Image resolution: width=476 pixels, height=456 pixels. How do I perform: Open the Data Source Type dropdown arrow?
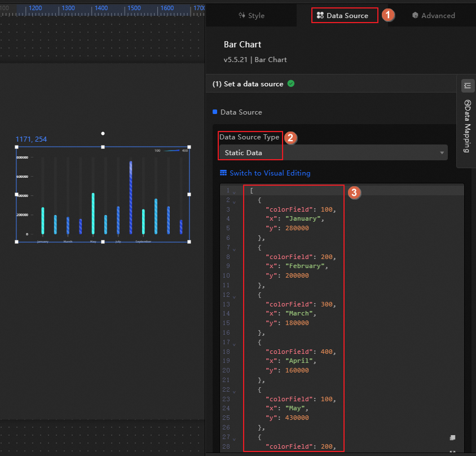[x=442, y=153]
